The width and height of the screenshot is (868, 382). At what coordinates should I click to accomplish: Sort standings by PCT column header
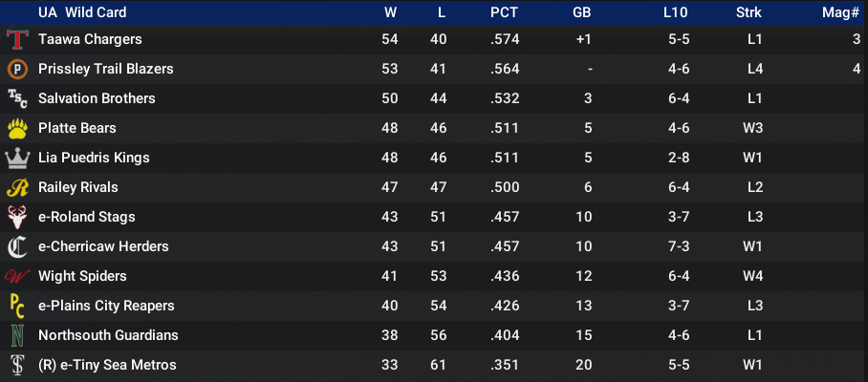504,12
